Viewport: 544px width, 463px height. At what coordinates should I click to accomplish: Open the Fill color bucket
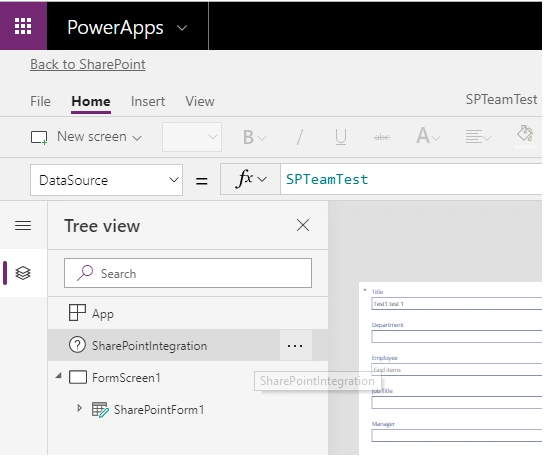pos(525,134)
